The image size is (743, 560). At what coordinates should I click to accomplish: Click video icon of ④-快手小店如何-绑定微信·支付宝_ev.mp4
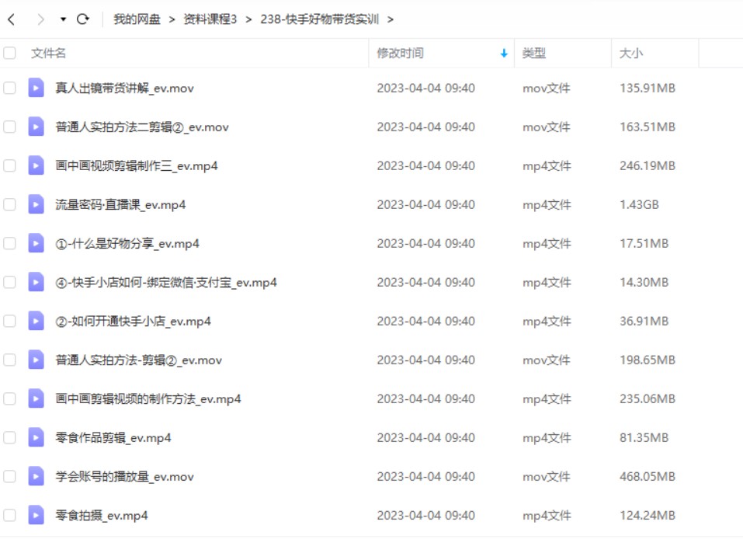tap(36, 282)
